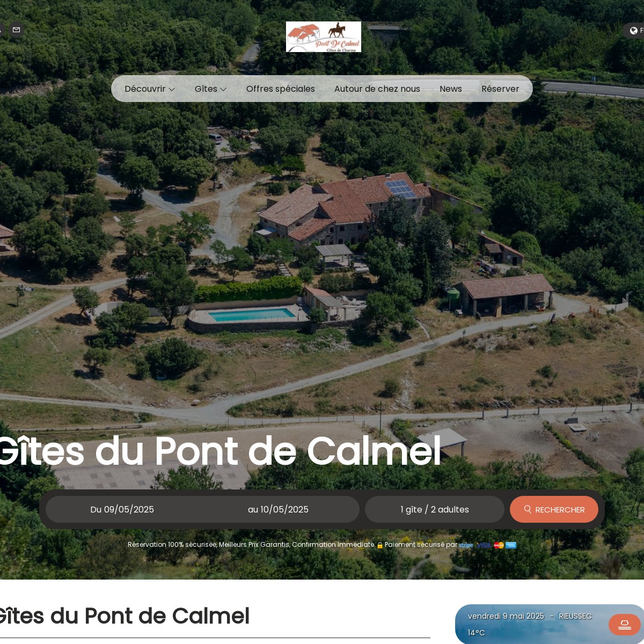Go to Autour de chez nous
This screenshot has height=644, width=644.
click(377, 89)
